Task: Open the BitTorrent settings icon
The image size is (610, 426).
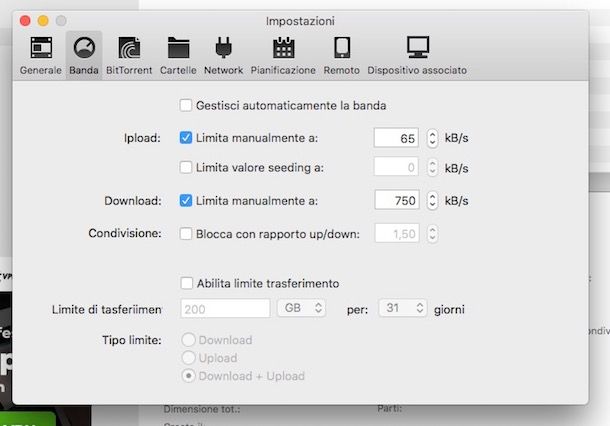Action: pyautogui.click(x=129, y=48)
